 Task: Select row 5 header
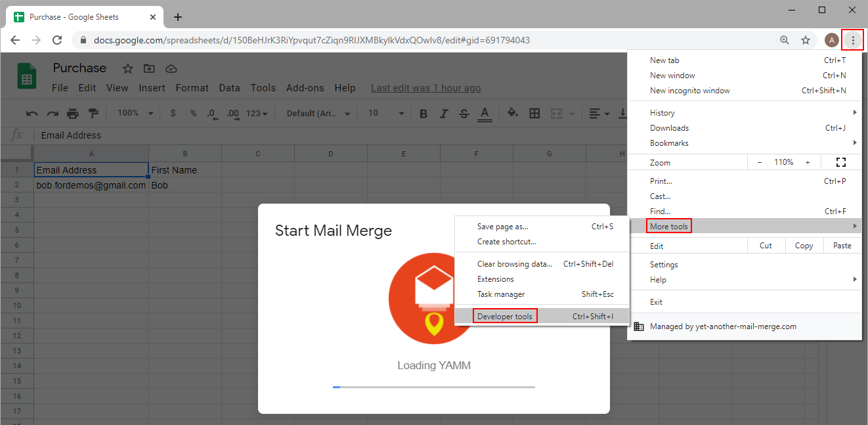pyautogui.click(x=16, y=230)
